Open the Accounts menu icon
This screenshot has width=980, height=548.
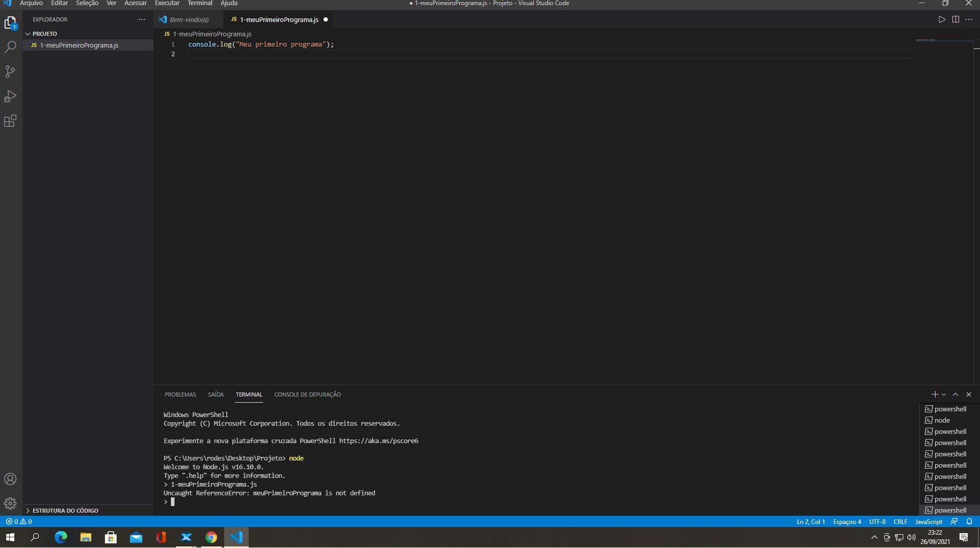coord(10,479)
